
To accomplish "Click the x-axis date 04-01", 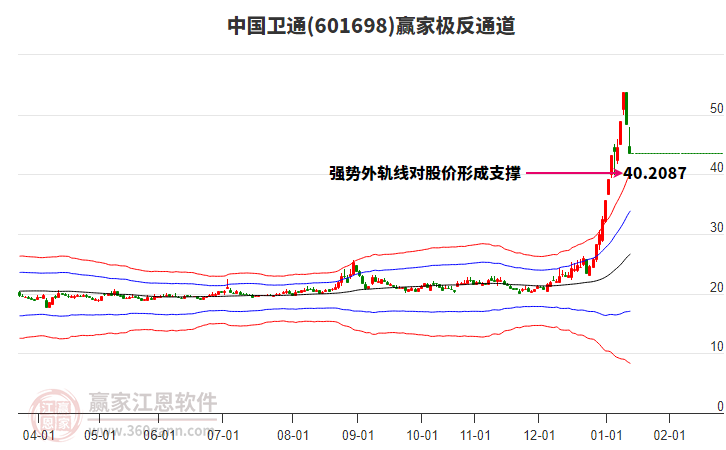I will (39, 435).
